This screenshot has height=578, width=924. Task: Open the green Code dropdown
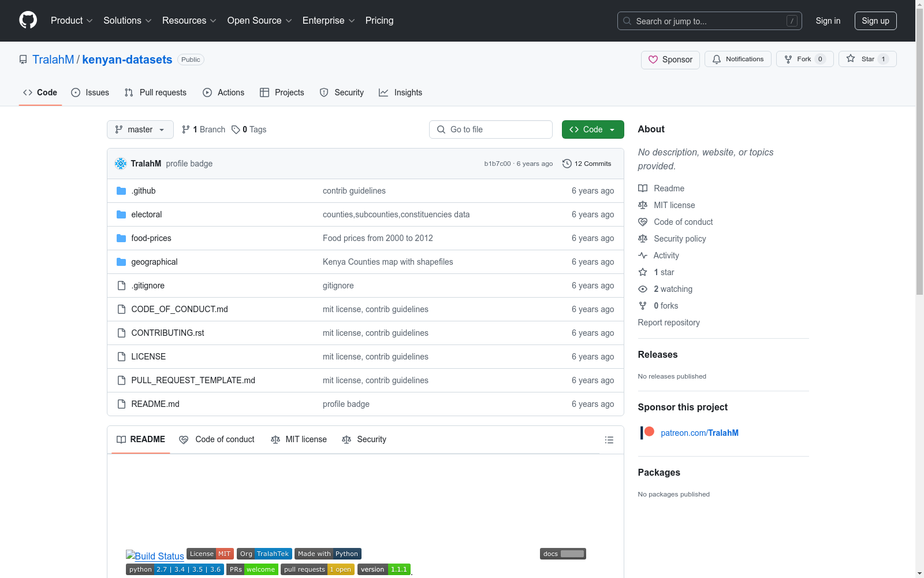pos(593,129)
